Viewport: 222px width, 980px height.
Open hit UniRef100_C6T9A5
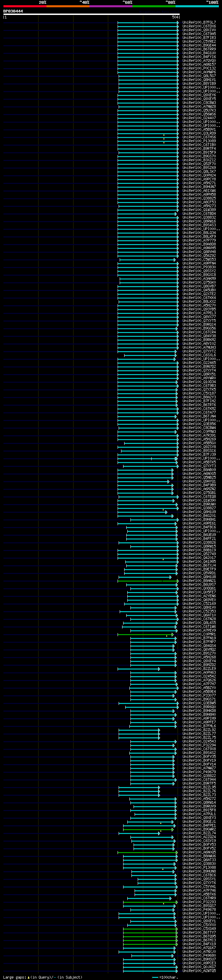(199, 34)
